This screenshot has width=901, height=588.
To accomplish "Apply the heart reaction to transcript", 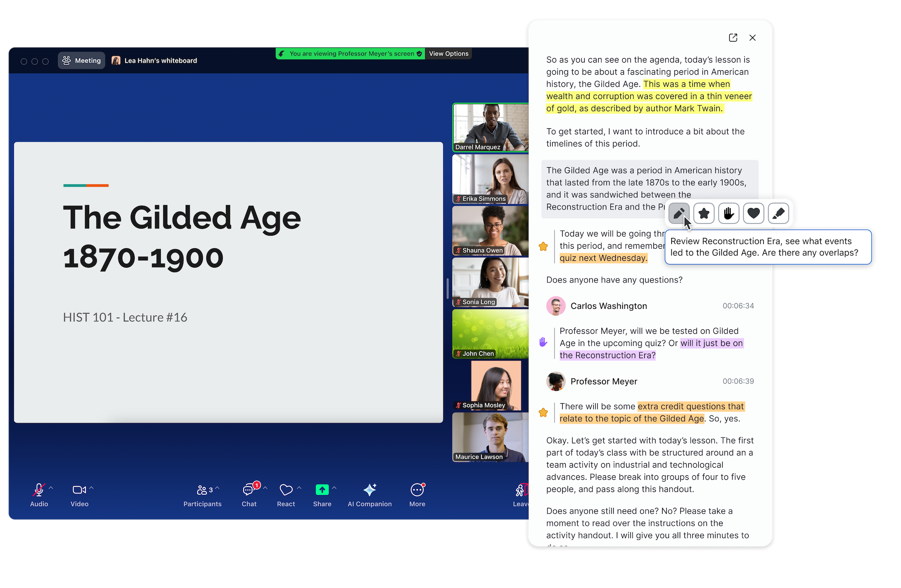I will click(x=754, y=213).
